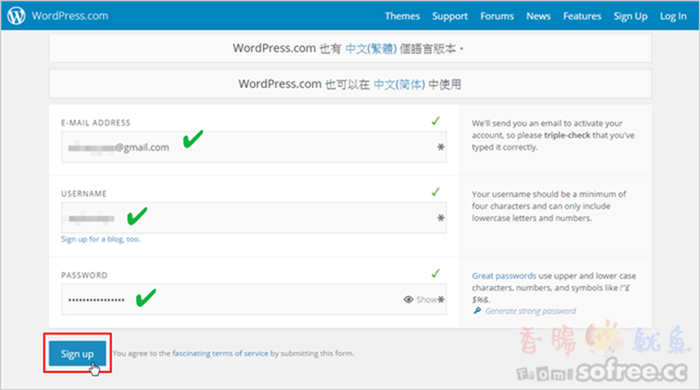
Task: Open the Great passwords link
Action: click(504, 276)
